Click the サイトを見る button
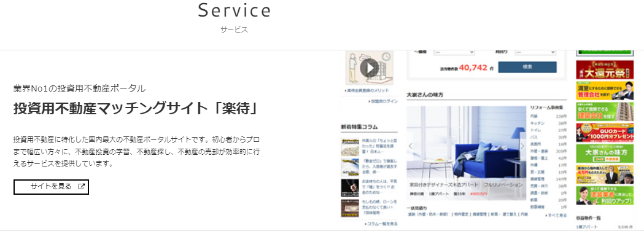 coord(52,187)
